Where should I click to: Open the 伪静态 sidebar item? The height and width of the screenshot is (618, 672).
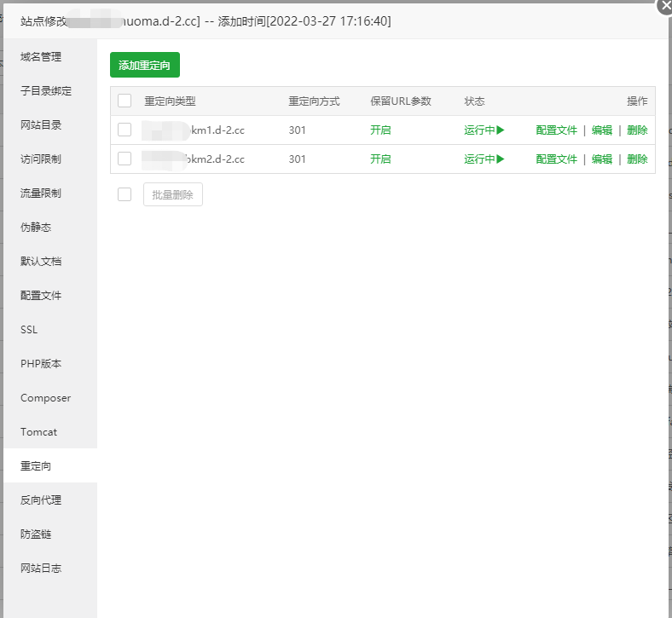pos(36,228)
